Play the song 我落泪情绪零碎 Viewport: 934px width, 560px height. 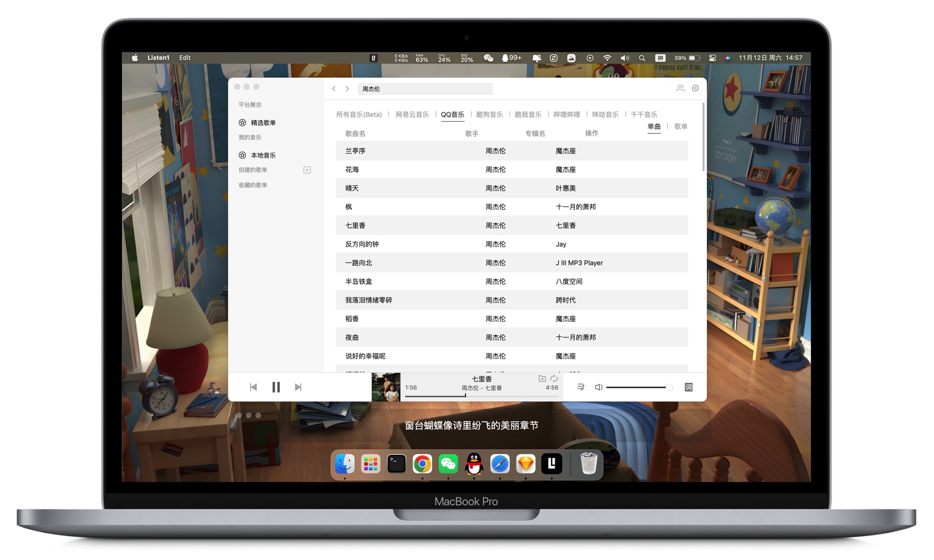point(368,300)
